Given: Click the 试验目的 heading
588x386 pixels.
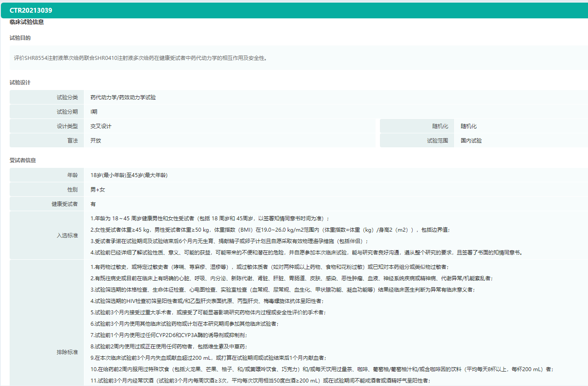Looking at the screenshot, I should click(x=20, y=38).
